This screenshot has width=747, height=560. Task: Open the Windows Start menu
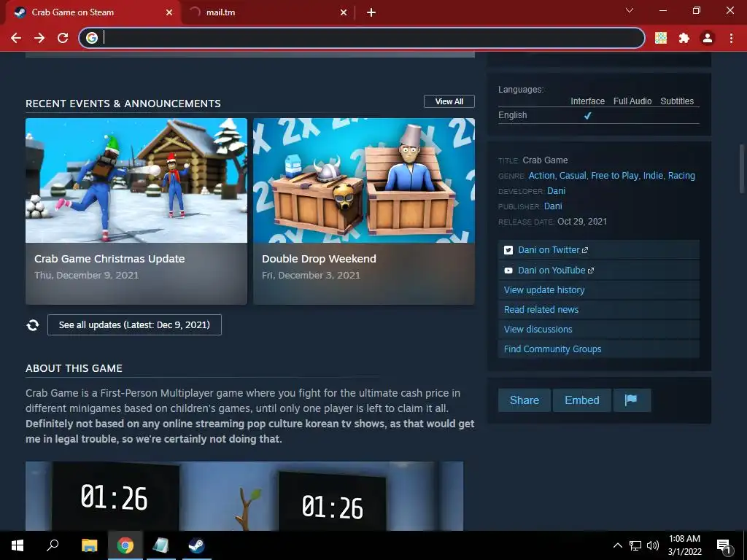click(18, 545)
